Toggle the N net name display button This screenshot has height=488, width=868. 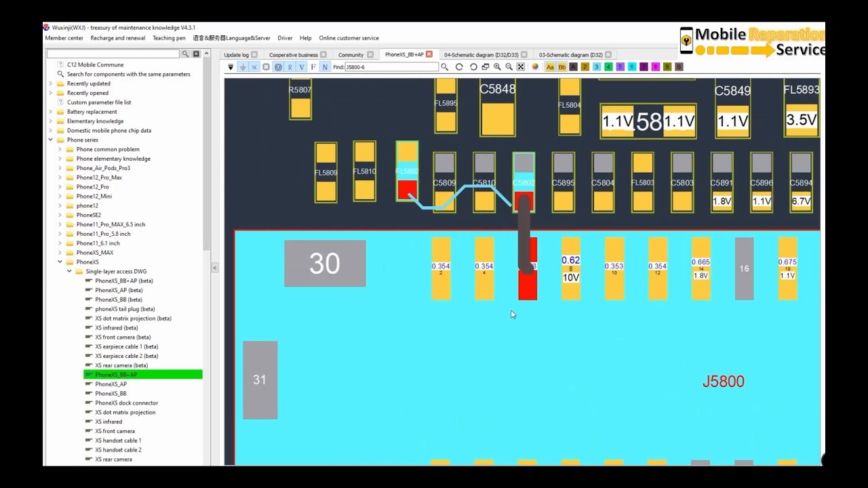325,67
